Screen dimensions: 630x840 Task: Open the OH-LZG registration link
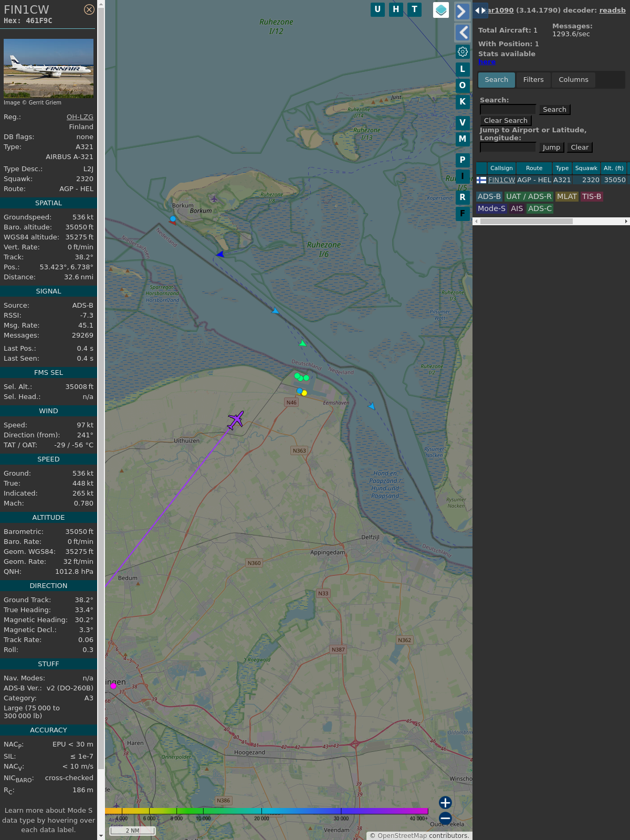coord(80,117)
